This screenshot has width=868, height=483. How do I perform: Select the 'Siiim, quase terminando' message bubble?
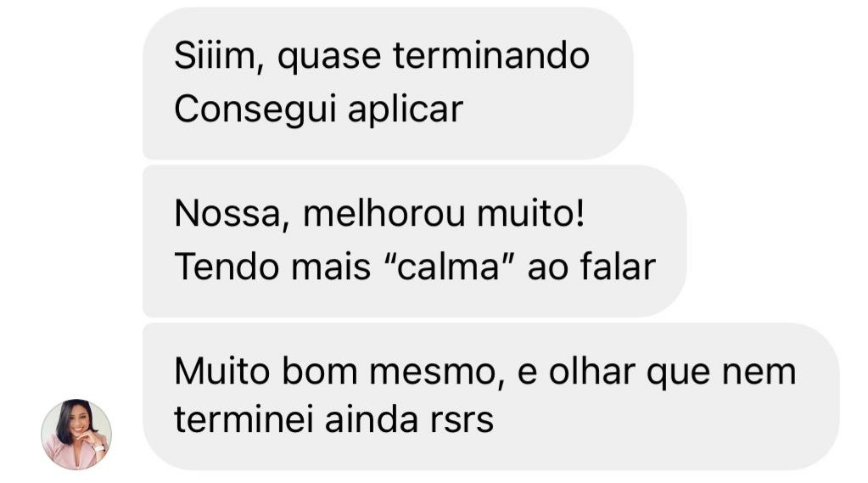tap(388, 84)
